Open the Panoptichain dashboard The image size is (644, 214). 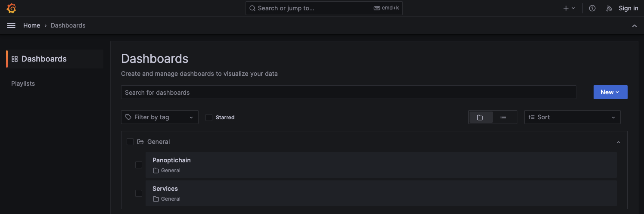(x=171, y=160)
